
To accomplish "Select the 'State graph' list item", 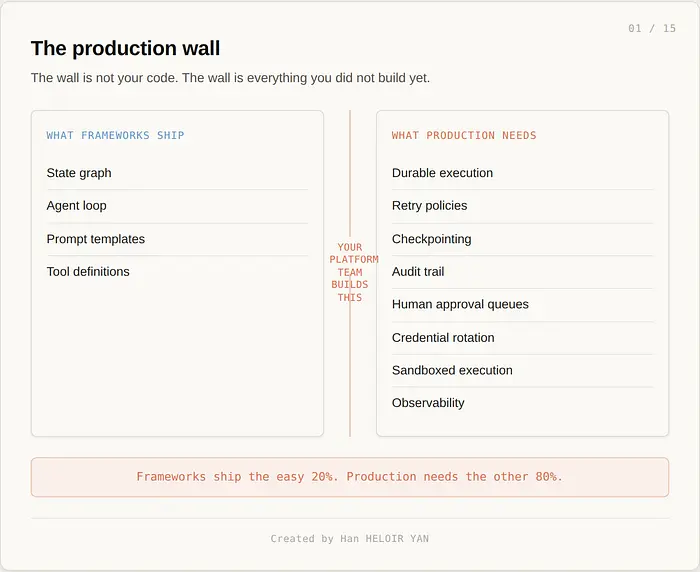I will point(177,173).
